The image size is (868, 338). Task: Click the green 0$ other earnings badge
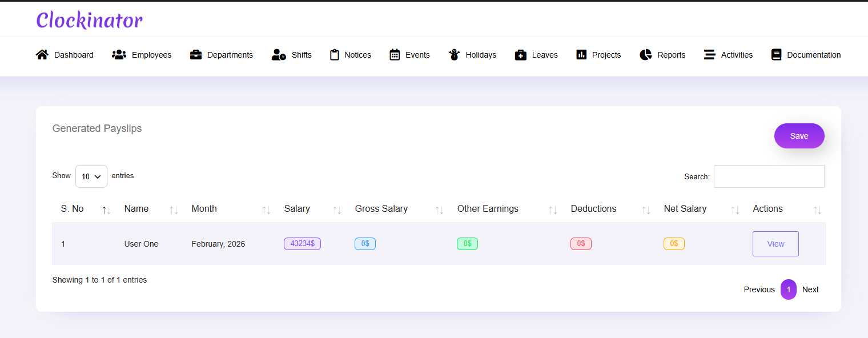[x=467, y=244]
